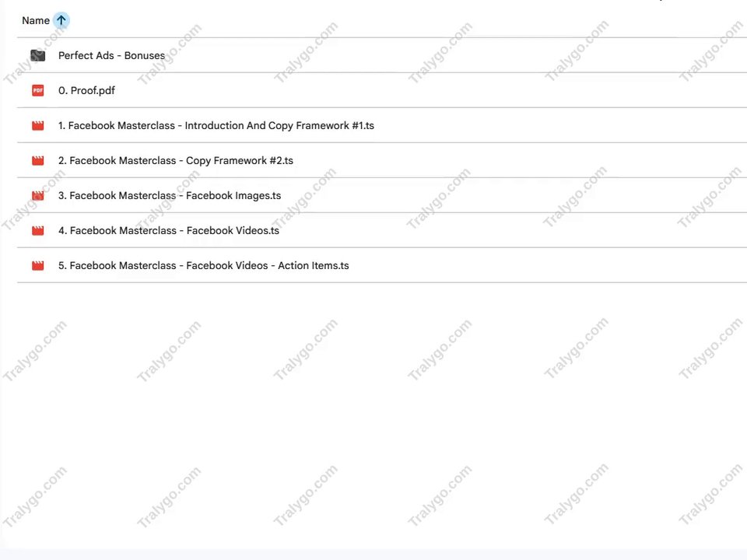
Task: Click video icon beside Action Items.ts file
Action: point(37,266)
